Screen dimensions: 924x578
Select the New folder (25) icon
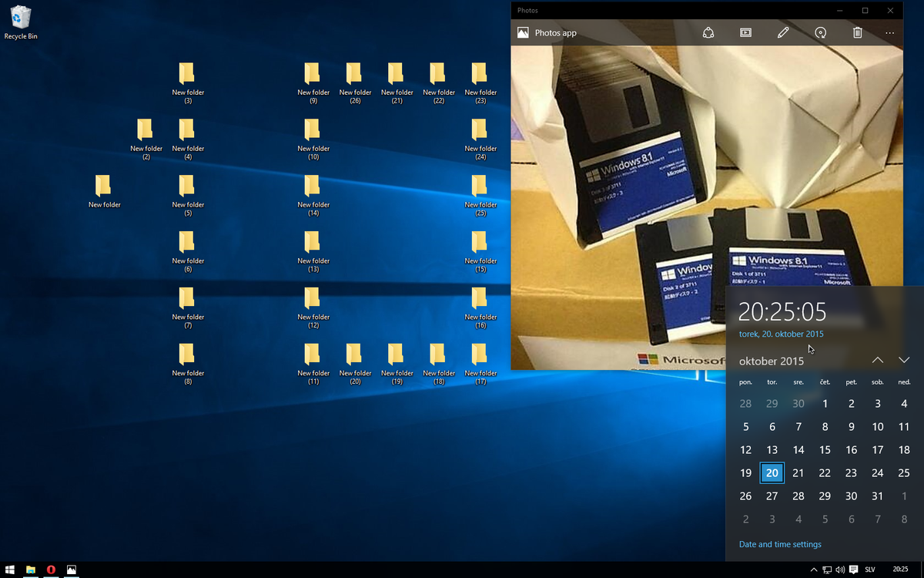480,196
